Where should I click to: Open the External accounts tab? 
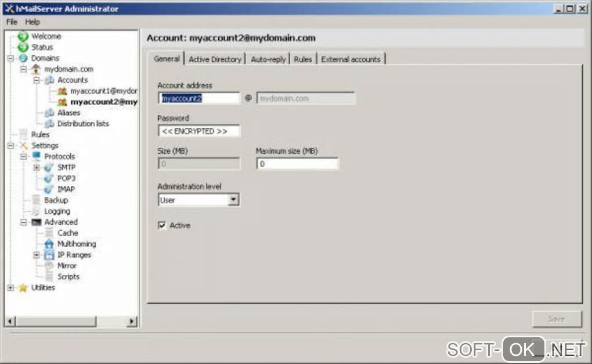(x=351, y=59)
